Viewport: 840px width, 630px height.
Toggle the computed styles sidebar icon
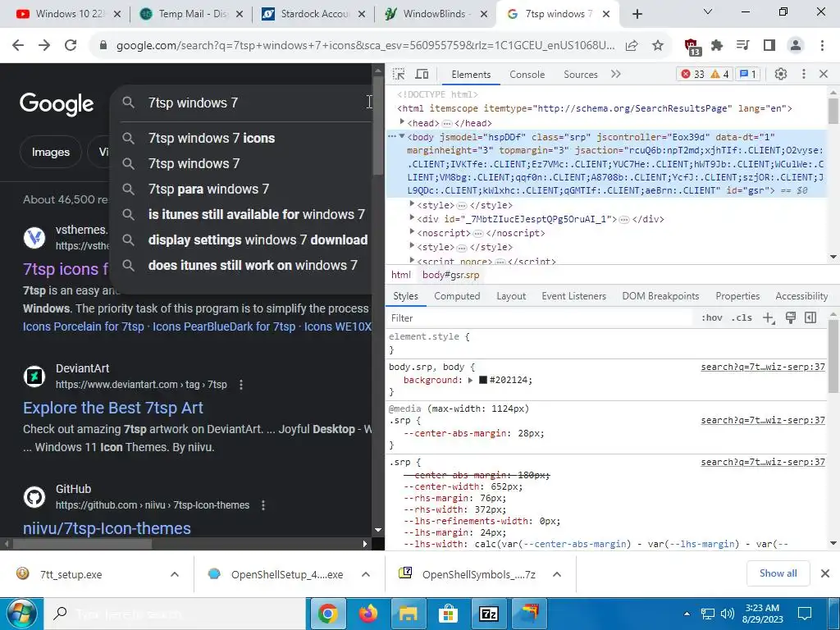pyautogui.click(x=810, y=317)
